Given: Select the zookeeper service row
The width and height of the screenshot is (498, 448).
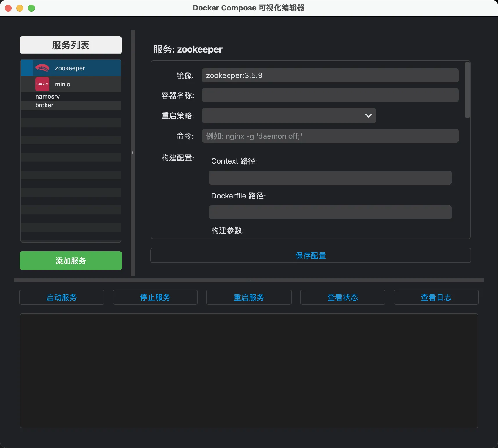Looking at the screenshot, I should (x=71, y=68).
